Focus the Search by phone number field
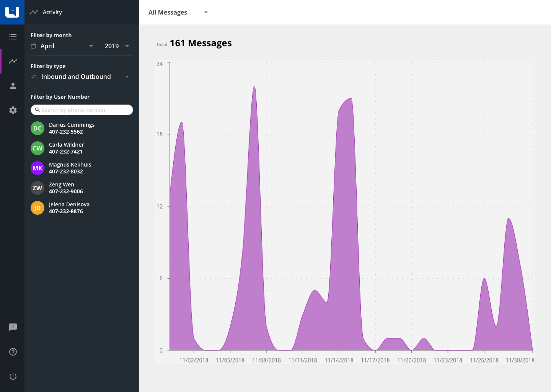This screenshot has width=551, height=392. (x=82, y=110)
